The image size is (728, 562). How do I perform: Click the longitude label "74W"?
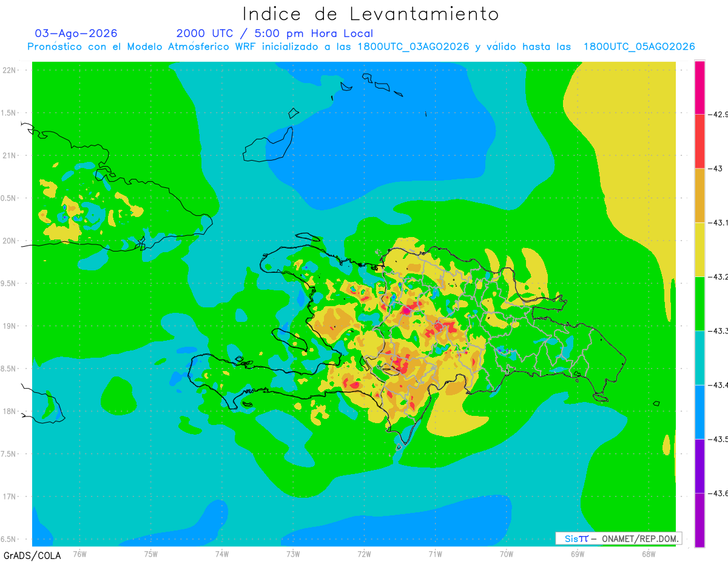coord(222,554)
